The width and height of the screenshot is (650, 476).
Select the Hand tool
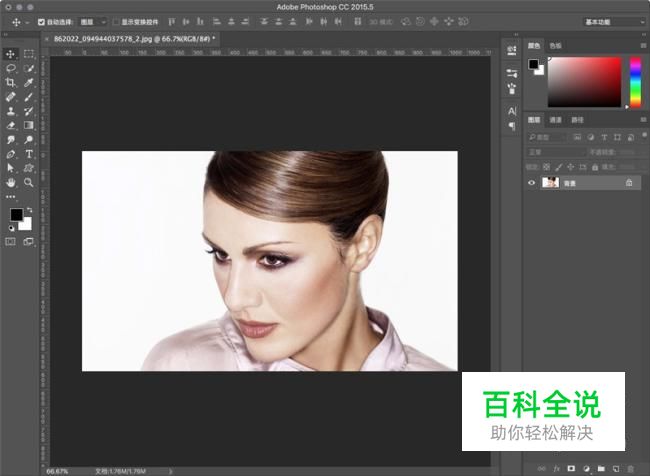tap(10, 184)
